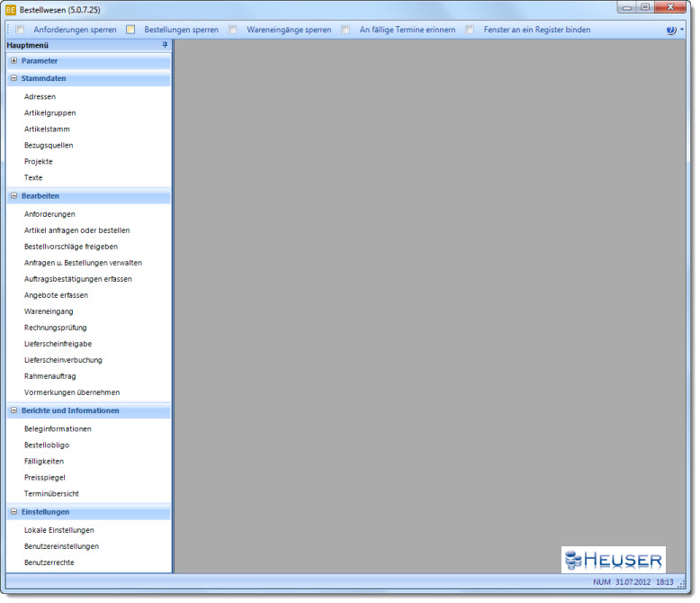Click the Heuser logo image
The image size is (700, 603).
[x=614, y=560]
